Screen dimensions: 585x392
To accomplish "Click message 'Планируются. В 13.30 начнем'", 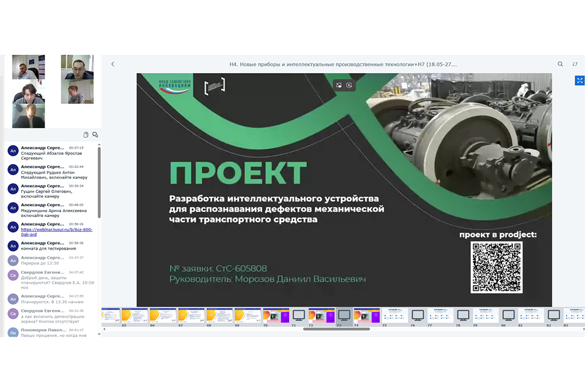I will pos(52,302).
